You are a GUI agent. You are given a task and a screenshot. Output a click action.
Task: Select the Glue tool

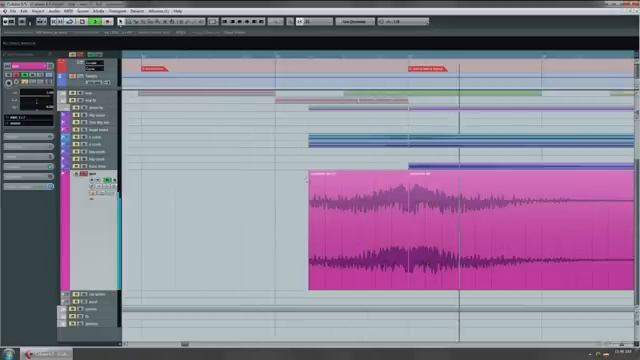[x=143, y=22]
